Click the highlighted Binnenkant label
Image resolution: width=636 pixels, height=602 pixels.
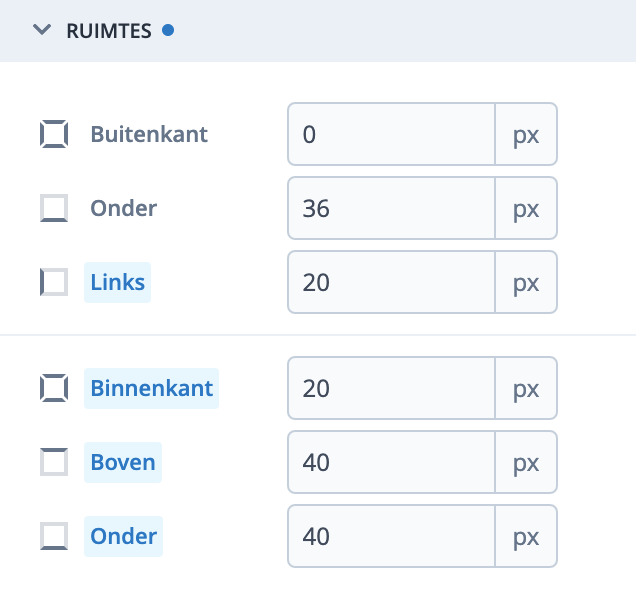[x=152, y=388]
